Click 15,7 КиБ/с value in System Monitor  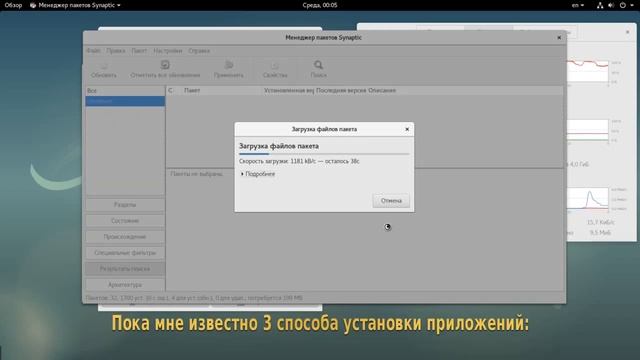[x=600, y=222]
